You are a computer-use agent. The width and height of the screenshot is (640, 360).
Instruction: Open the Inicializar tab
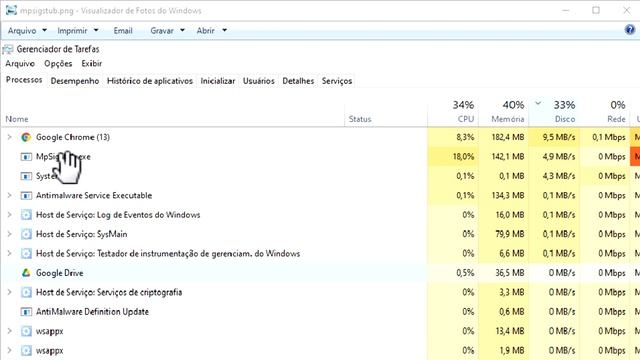point(218,81)
